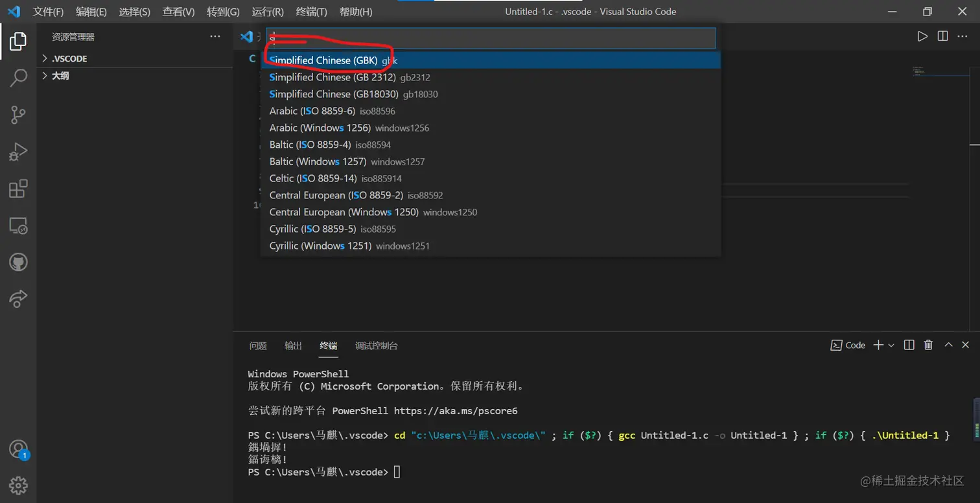Screen dimensions: 980x503
Task: Open the 终端(T) menu
Action: pyautogui.click(x=311, y=12)
